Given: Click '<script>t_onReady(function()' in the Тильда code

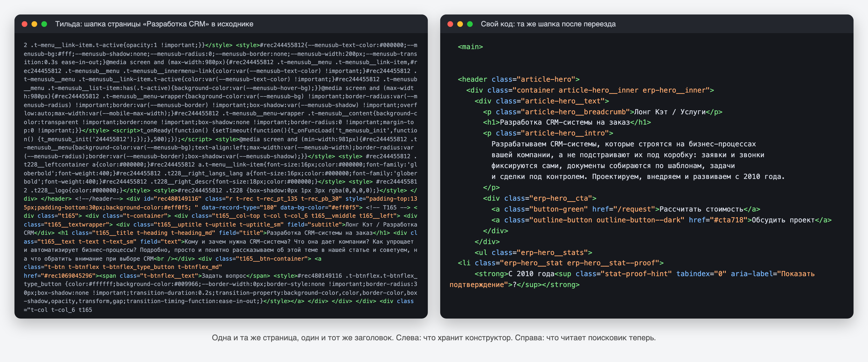Looking at the screenshot, I should [162, 130].
